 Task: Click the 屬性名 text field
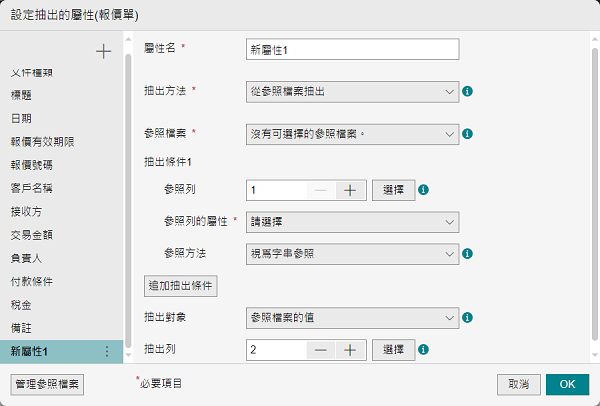tap(352, 49)
